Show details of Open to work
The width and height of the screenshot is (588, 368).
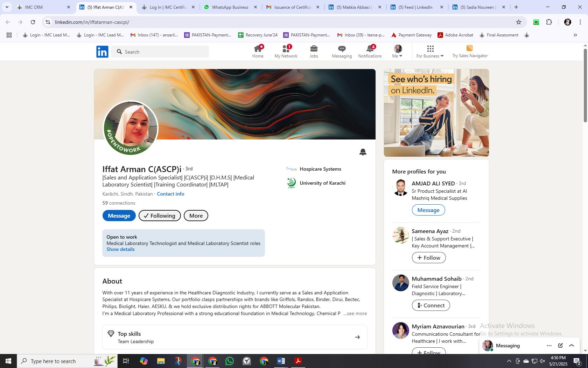(x=120, y=249)
